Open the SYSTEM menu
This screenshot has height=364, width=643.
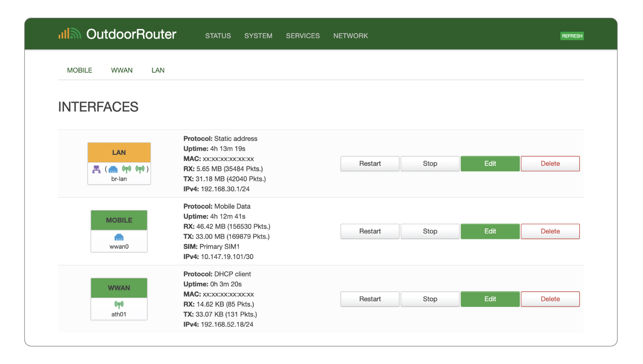click(x=258, y=36)
